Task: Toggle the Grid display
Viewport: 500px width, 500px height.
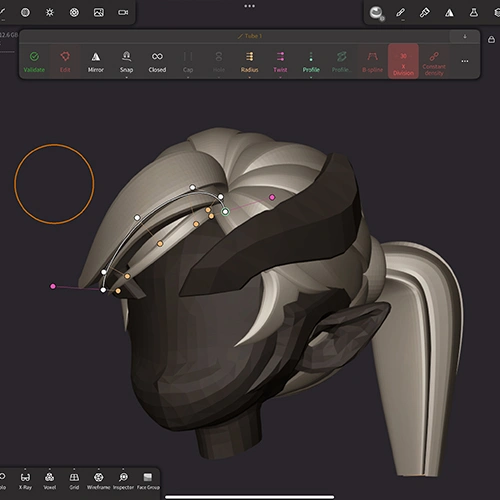Action: pos(74,481)
